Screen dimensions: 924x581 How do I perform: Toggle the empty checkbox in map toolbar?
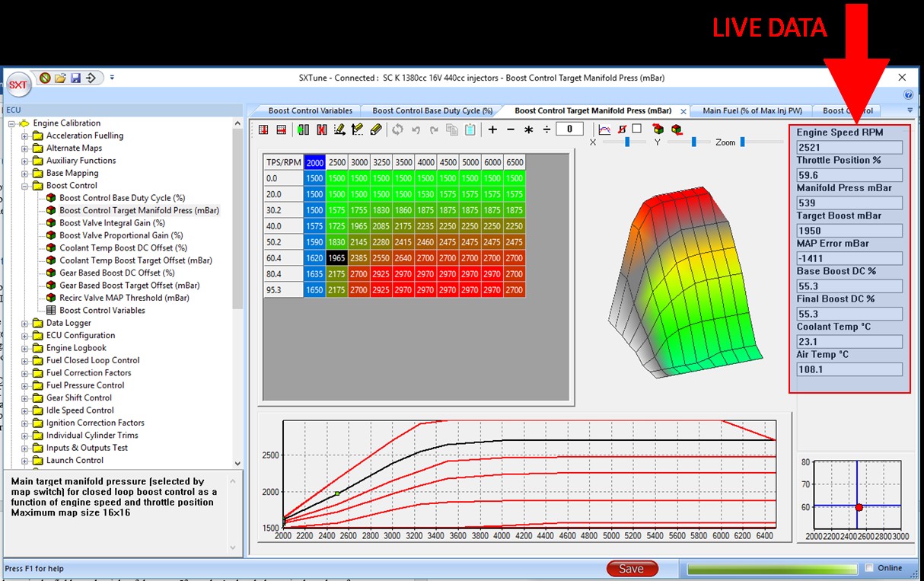click(x=637, y=129)
